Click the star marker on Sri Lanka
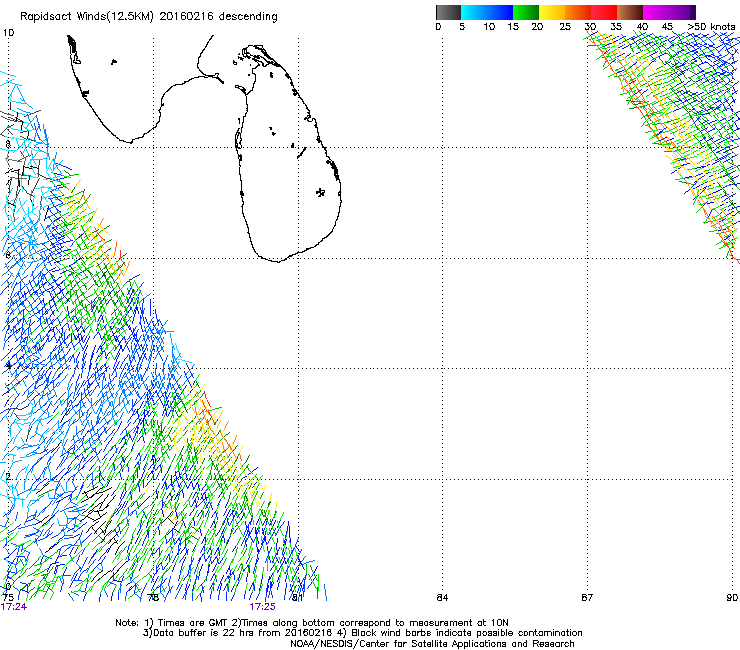This screenshot has width=740, height=650. click(x=320, y=192)
